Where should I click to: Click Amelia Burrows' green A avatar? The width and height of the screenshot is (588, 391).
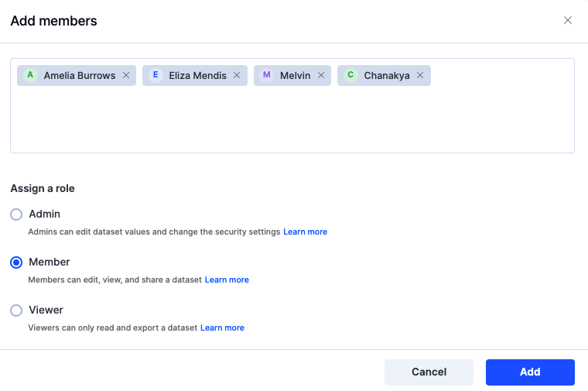pyautogui.click(x=30, y=75)
